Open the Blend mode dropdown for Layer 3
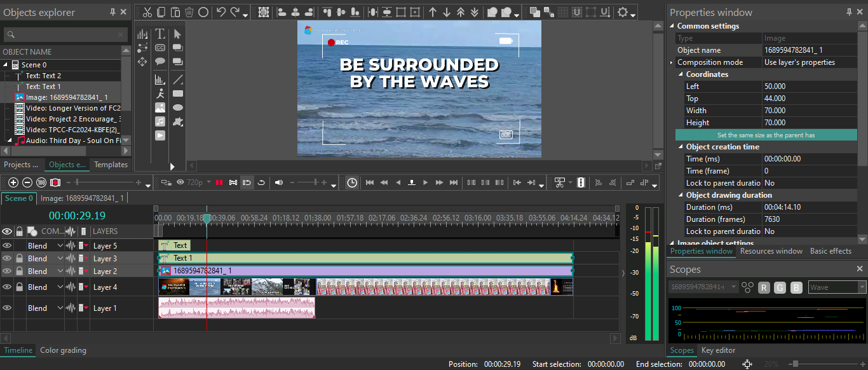The height and width of the screenshot is (370, 868). coord(60,259)
